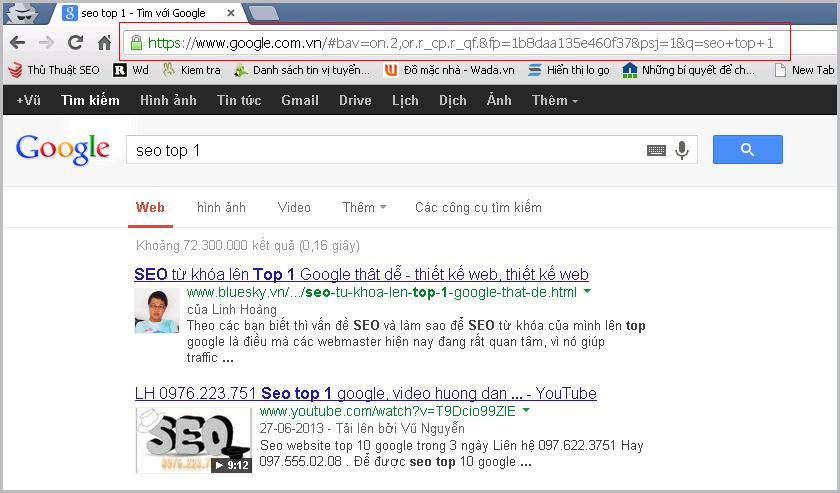Click the green HTTPS padlock icon
This screenshot has height=493, width=840.
[x=137, y=43]
